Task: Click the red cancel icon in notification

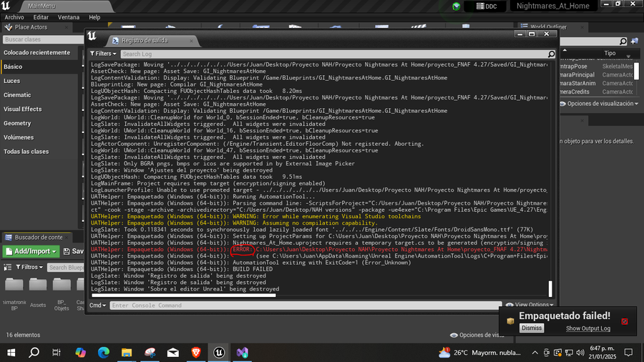Action: 624,321
